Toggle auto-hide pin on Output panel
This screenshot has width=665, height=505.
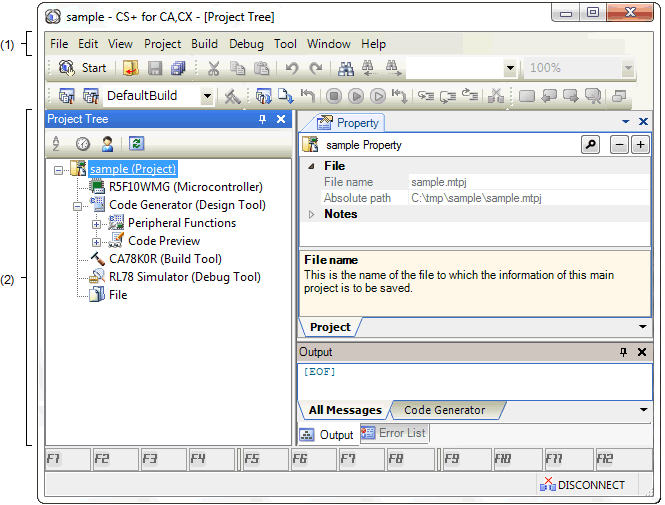pos(624,352)
